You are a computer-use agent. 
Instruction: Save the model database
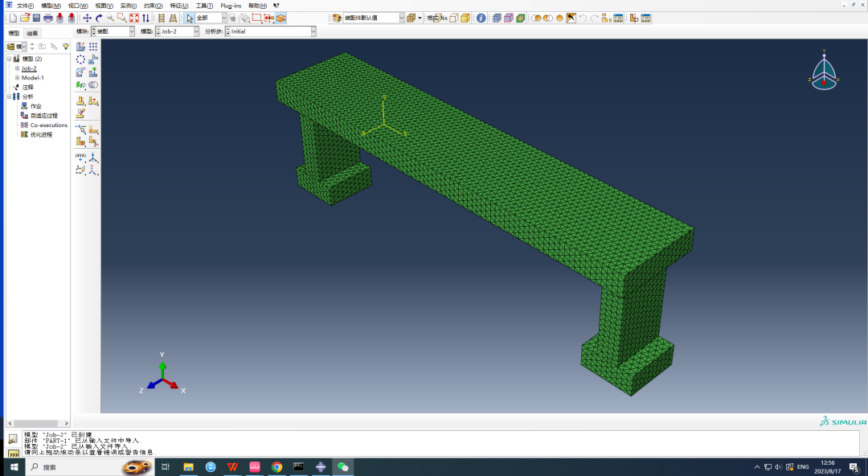point(36,18)
